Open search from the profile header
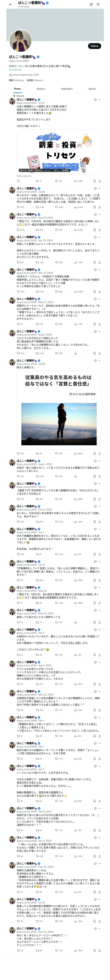Viewport: 110px width, 980px height. pos(98,5)
